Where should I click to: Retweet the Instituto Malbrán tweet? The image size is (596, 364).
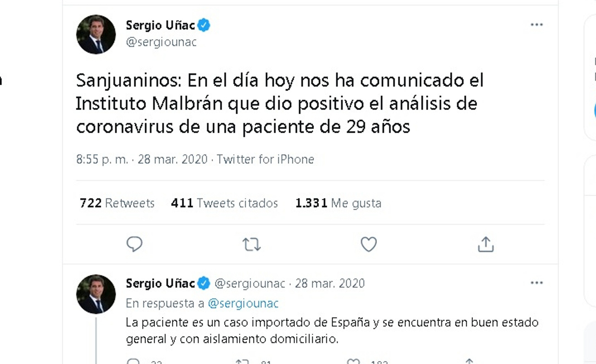(251, 244)
